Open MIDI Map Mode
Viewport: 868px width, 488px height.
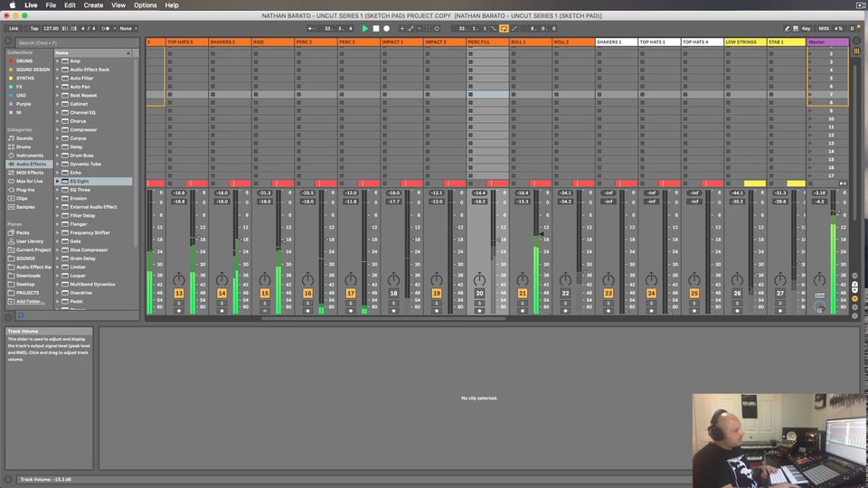click(824, 28)
